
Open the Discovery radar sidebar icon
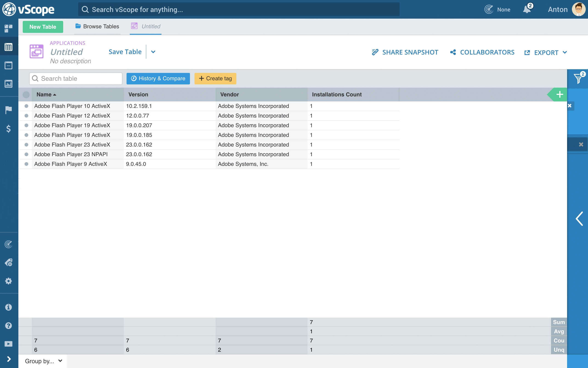tap(8, 244)
